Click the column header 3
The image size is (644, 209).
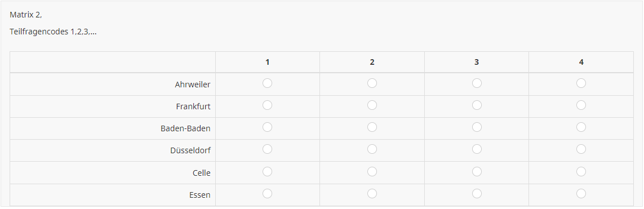(477, 63)
